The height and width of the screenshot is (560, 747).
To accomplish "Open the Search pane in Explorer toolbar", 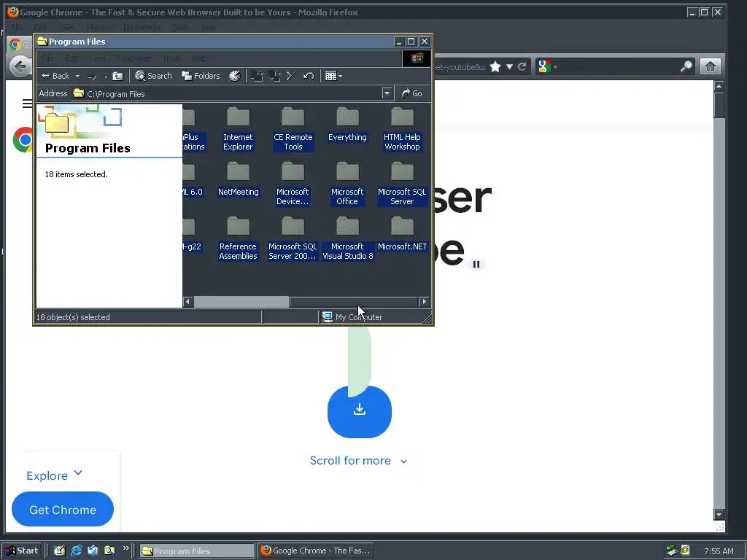I will [153, 76].
